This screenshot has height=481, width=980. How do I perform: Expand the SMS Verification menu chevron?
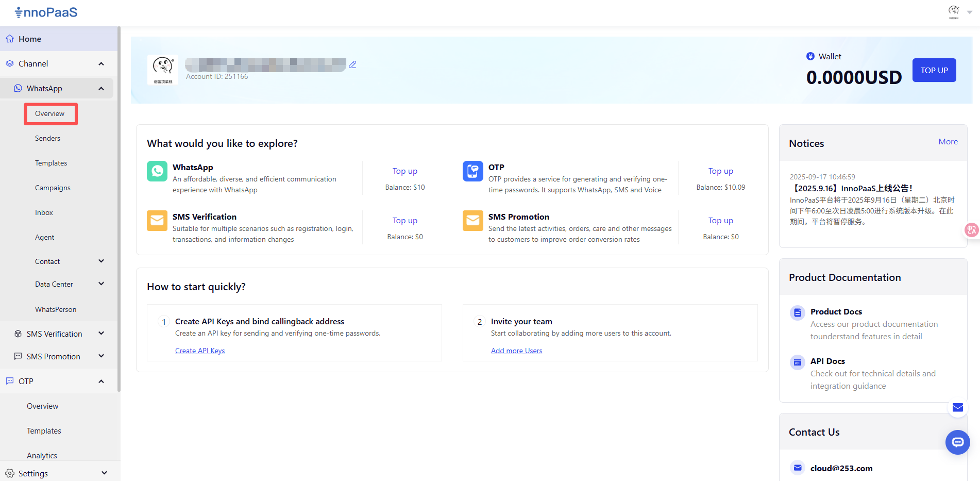coord(101,333)
